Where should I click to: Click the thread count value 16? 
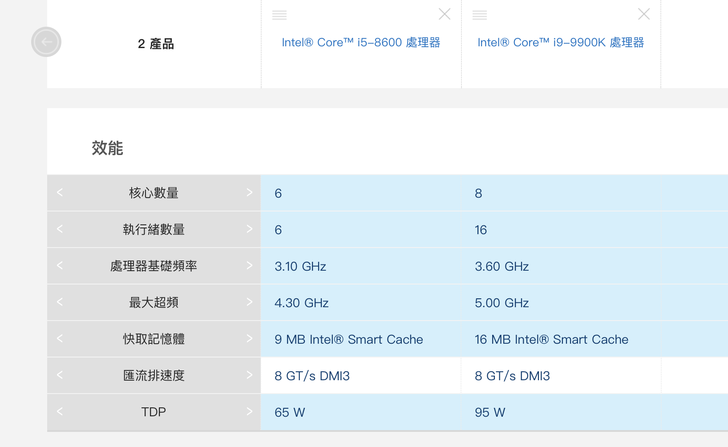481,230
